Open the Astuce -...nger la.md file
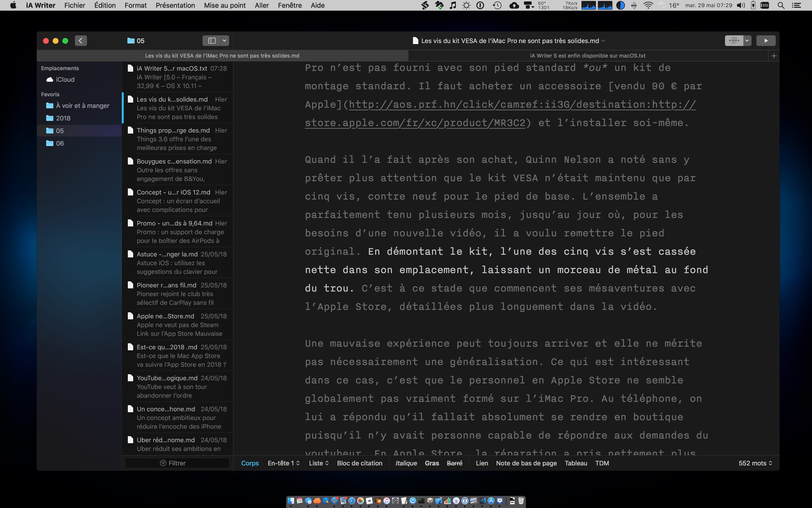The width and height of the screenshot is (812, 508). click(178, 262)
